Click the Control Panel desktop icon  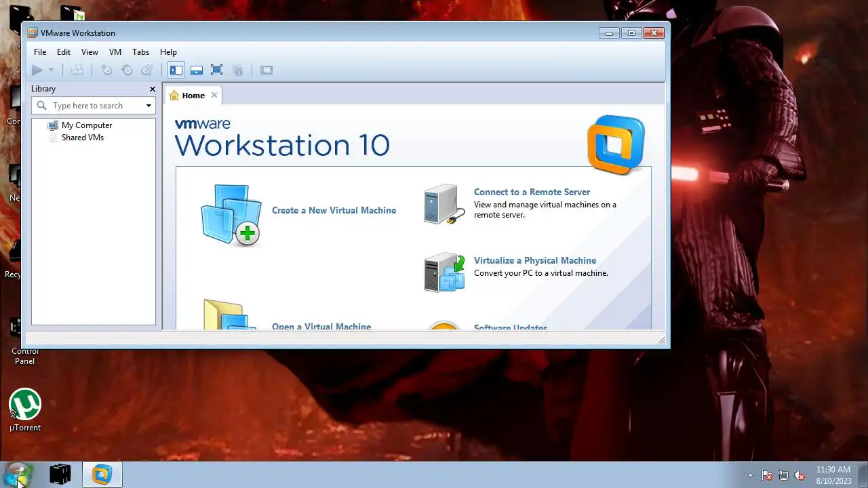point(25,342)
